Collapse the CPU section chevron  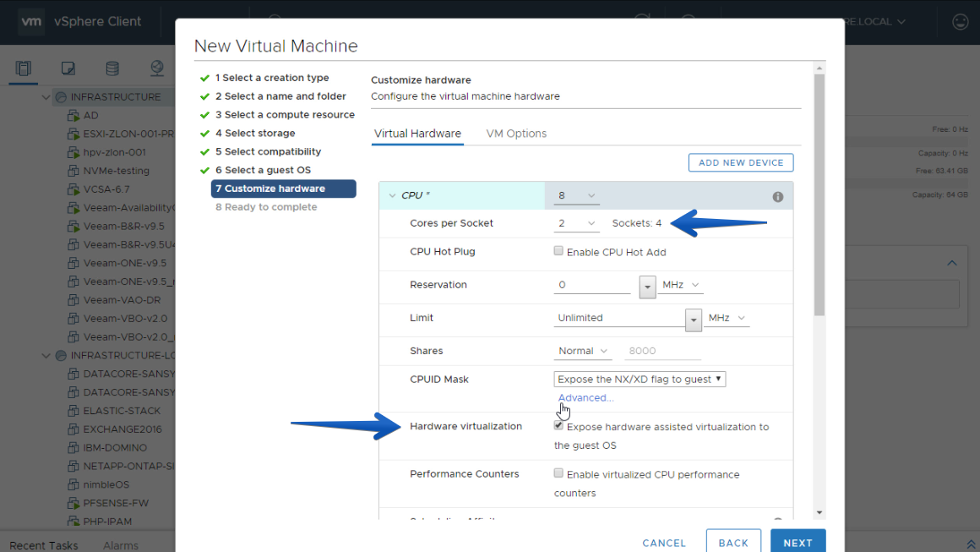[x=393, y=195]
